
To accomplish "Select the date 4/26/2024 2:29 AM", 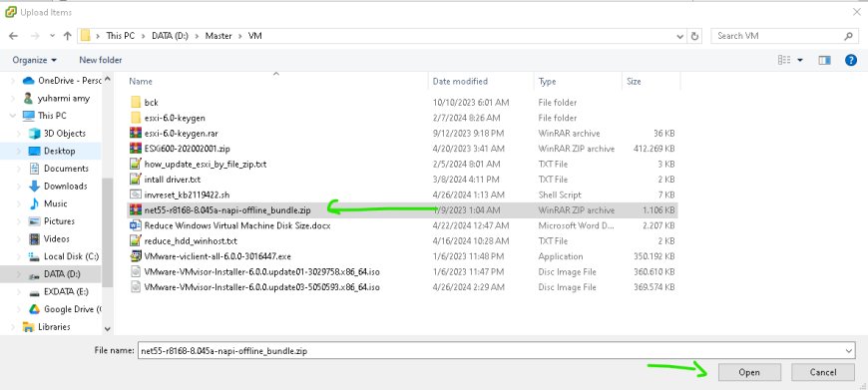I will tap(468, 287).
